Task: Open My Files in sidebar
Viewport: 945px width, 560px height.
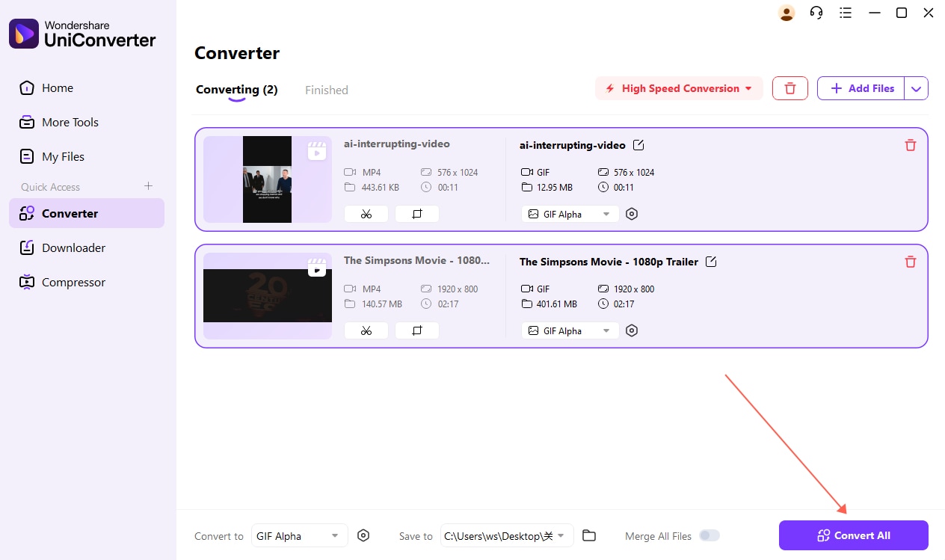Action: 87,156
